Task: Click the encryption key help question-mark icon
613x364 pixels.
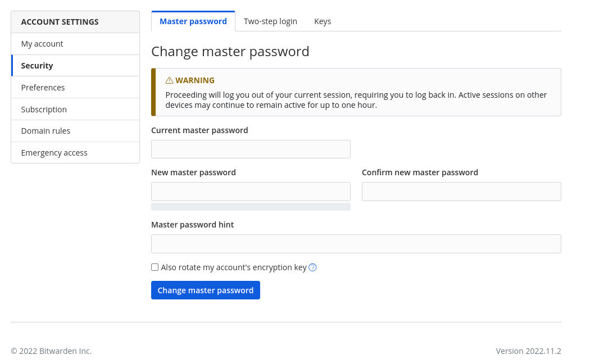Action: coord(313,267)
